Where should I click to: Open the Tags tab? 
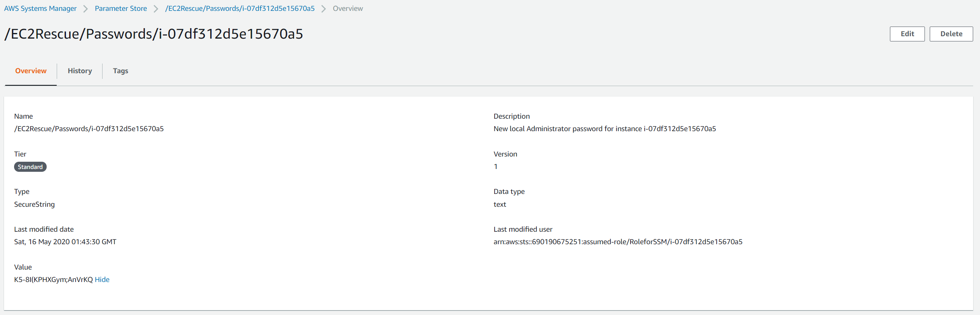(120, 71)
